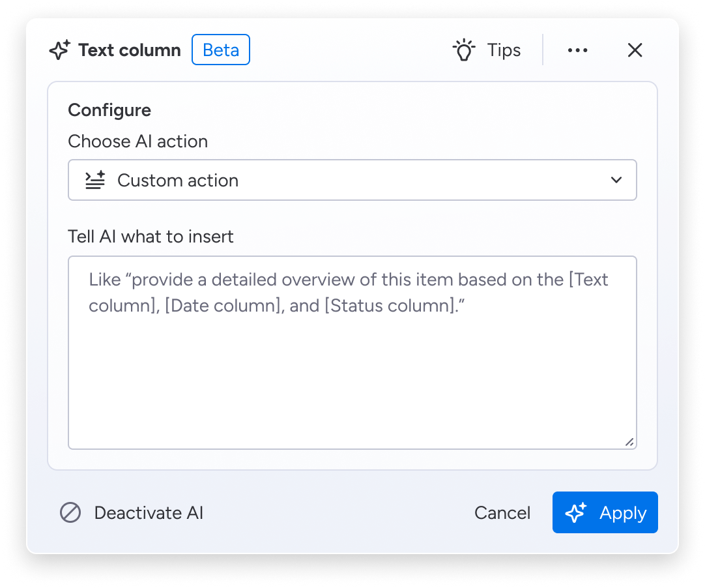
Task: Click the sparkle AI icon beside Text column
Action: tap(60, 50)
